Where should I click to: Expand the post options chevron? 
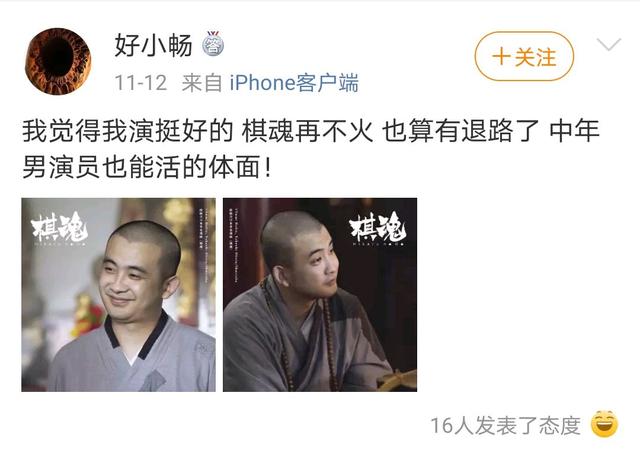coord(609,44)
